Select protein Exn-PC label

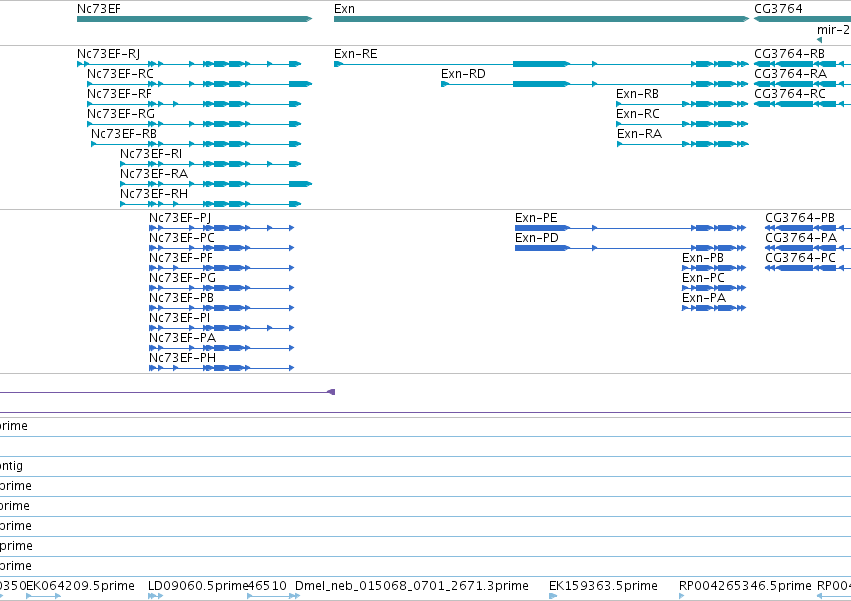click(x=703, y=278)
